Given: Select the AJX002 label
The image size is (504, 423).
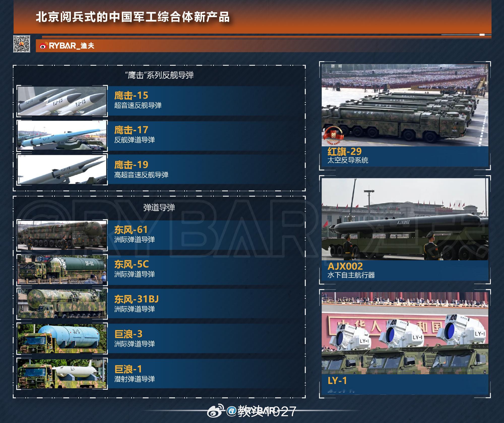Looking at the screenshot, I should pyautogui.click(x=345, y=266).
